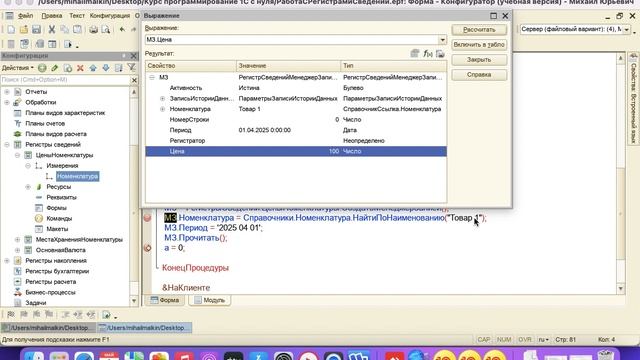Switch to the first /Users/mihailmalkin/Desktop window tab

coord(48,328)
